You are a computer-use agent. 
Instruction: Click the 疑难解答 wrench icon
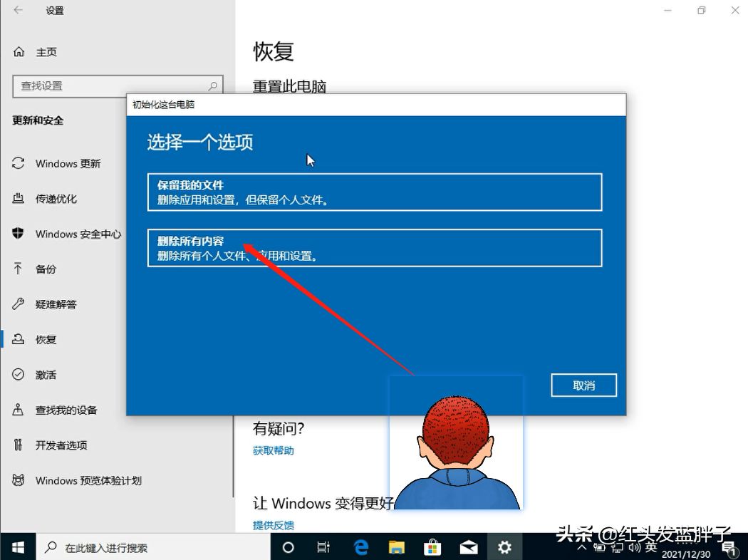pyautogui.click(x=18, y=304)
